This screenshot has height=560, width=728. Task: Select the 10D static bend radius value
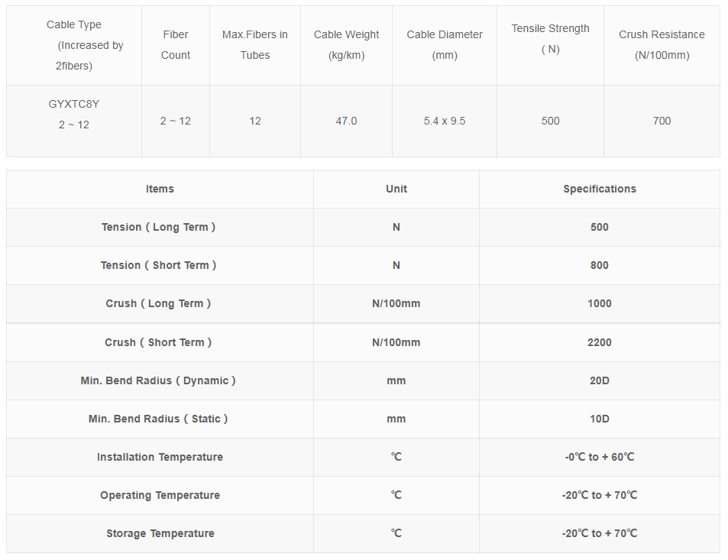click(x=600, y=419)
